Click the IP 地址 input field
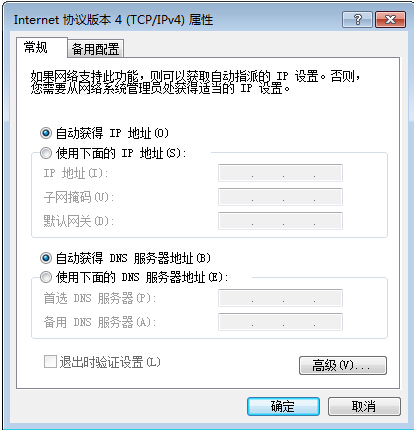This screenshot has width=414, height=430. tap(280, 173)
